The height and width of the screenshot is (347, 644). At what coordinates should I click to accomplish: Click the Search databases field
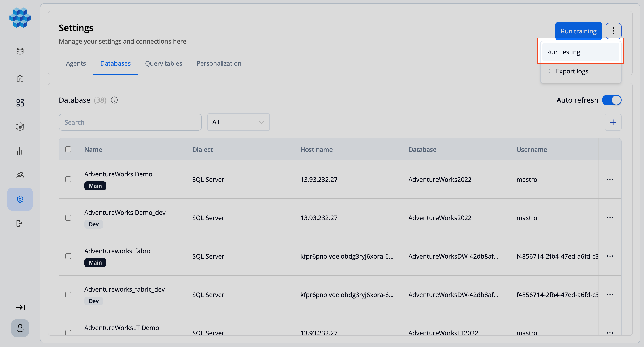(x=130, y=122)
